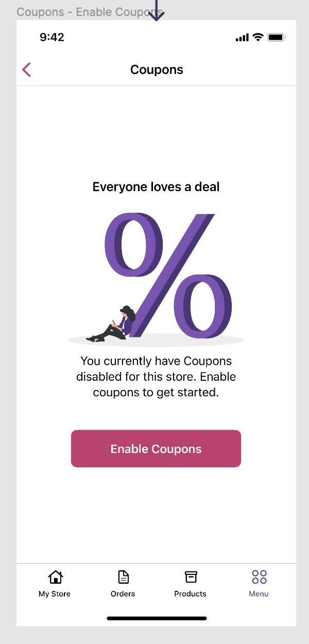Tap the home indicator bar at bottom
Viewport: 309px width, 644px height.
point(156,618)
